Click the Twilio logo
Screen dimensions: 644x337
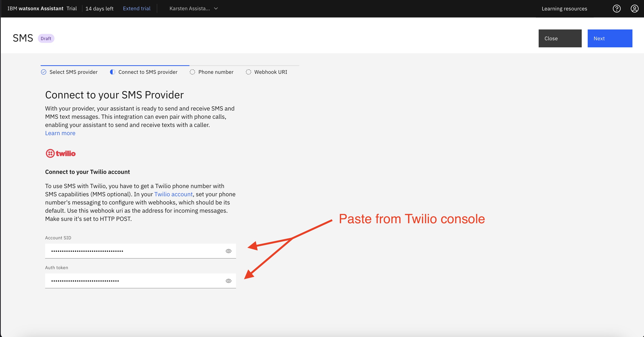pos(60,153)
